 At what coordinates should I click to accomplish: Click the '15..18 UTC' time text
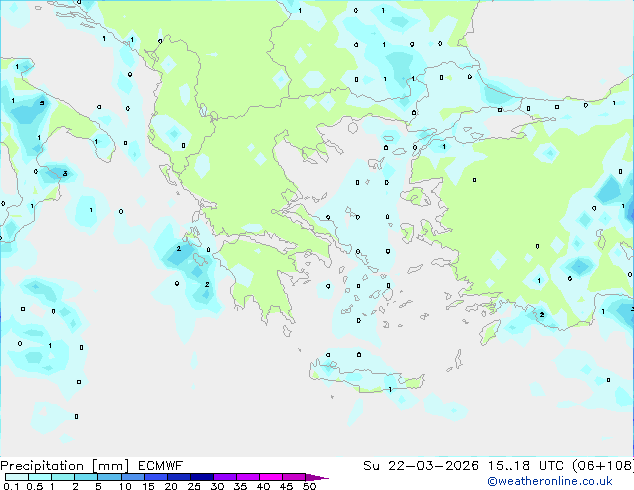526,466
